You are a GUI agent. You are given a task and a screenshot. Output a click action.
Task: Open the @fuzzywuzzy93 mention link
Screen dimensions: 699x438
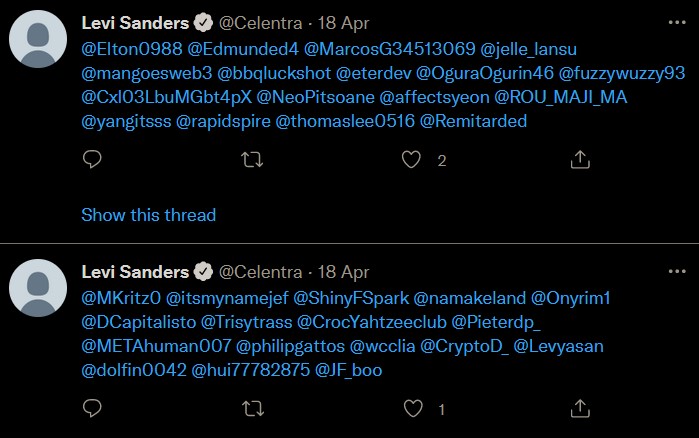coord(621,74)
